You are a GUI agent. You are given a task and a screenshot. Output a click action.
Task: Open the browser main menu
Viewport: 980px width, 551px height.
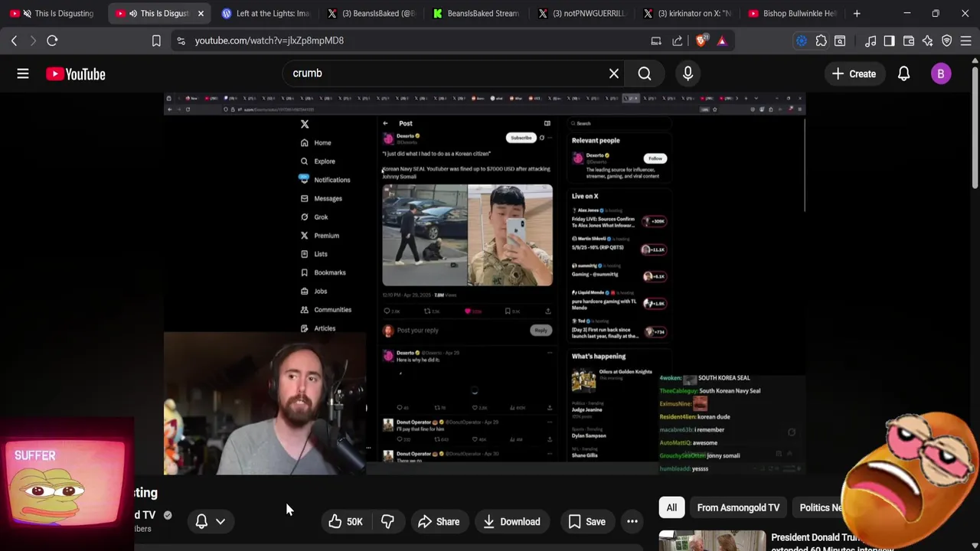(966, 41)
